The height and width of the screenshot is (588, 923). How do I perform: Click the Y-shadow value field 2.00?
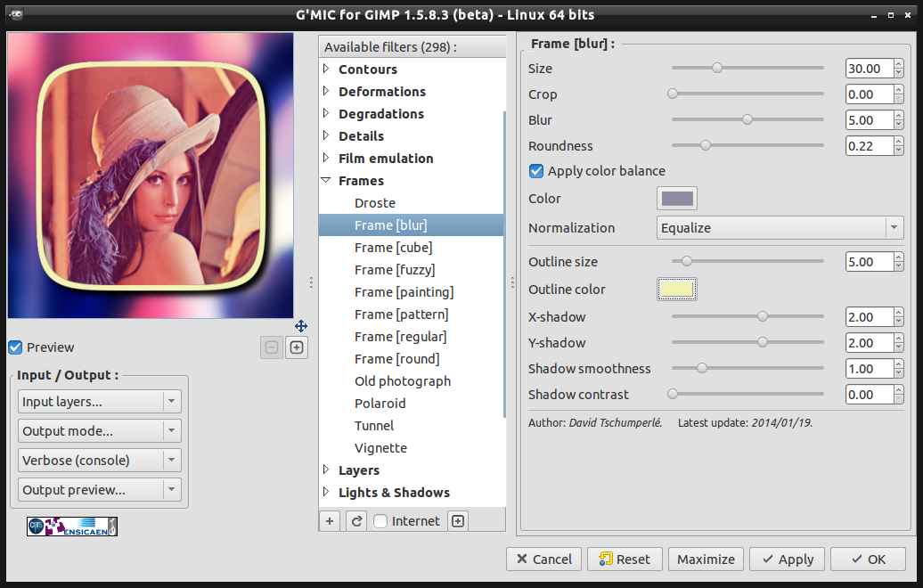tap(870, 343)
